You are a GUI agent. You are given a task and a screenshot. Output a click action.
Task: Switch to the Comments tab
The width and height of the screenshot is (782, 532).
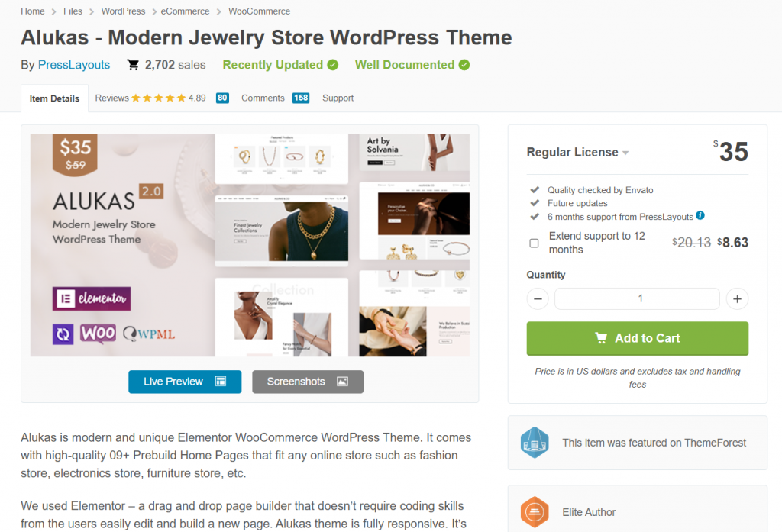pyautogui.click(x=275, y=98)
